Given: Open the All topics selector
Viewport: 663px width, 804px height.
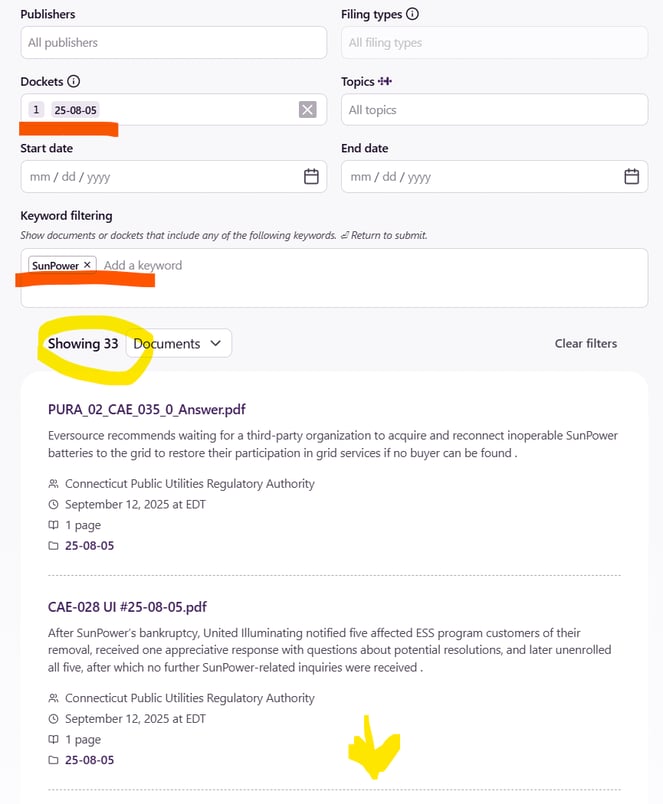Looking at the screenshot, I should [494, 110].
